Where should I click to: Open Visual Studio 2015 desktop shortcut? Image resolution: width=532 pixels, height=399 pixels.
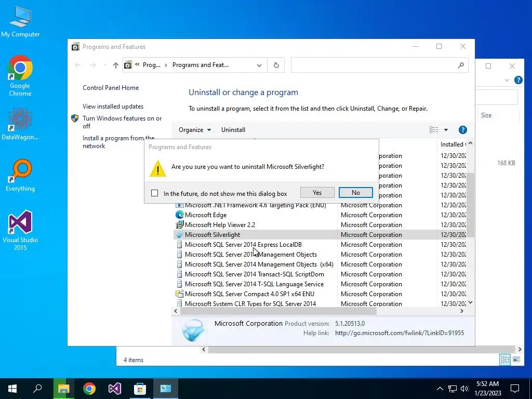tap(20, 230)
